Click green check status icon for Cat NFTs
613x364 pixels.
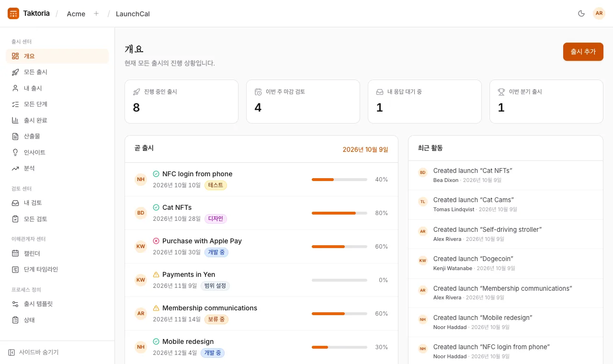coord(156,207)
